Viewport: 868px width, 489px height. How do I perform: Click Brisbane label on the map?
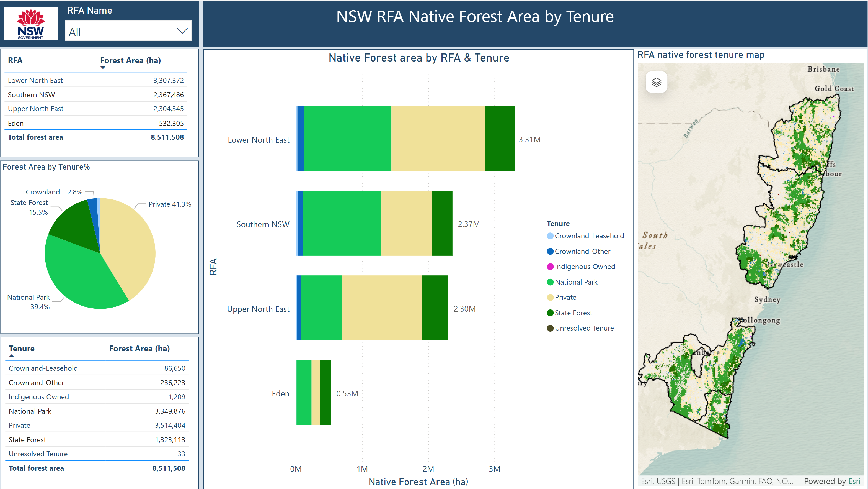click(x=823, y=69)
